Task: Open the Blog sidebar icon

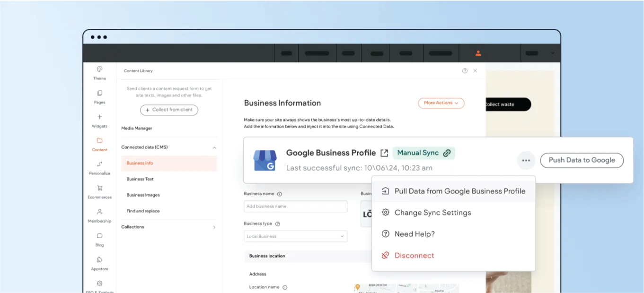Action: 99,235
